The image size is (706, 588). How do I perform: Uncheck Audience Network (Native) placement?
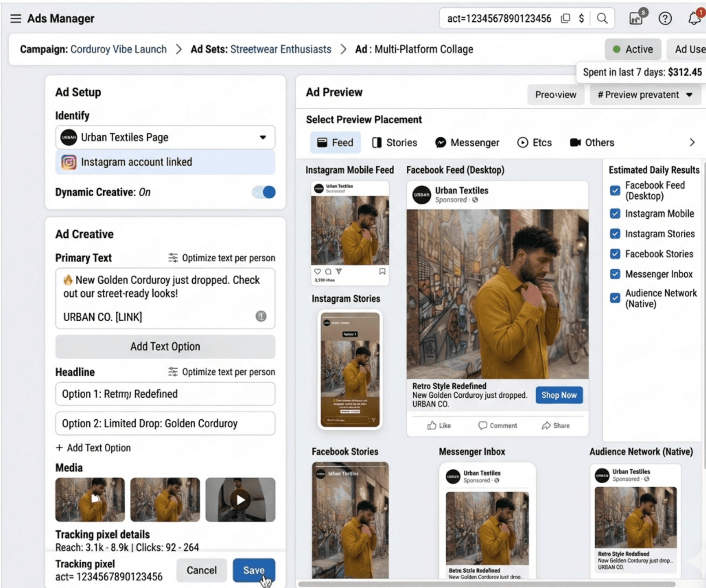(x=615, y=298)
